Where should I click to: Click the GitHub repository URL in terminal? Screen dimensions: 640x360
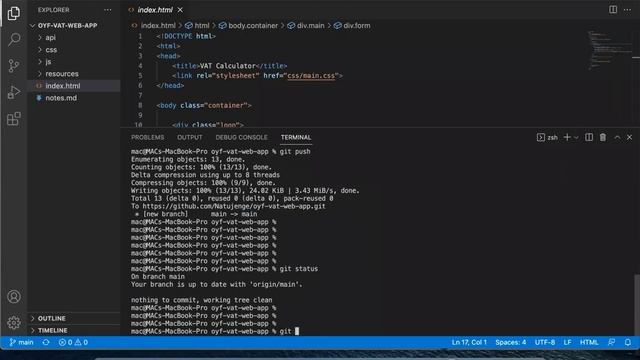click(234, 207)
